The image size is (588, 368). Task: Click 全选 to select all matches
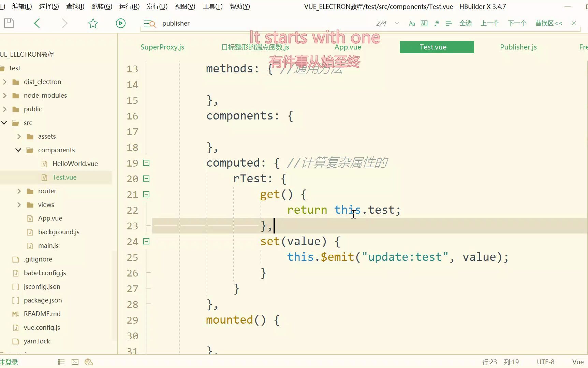coord(466,23)
